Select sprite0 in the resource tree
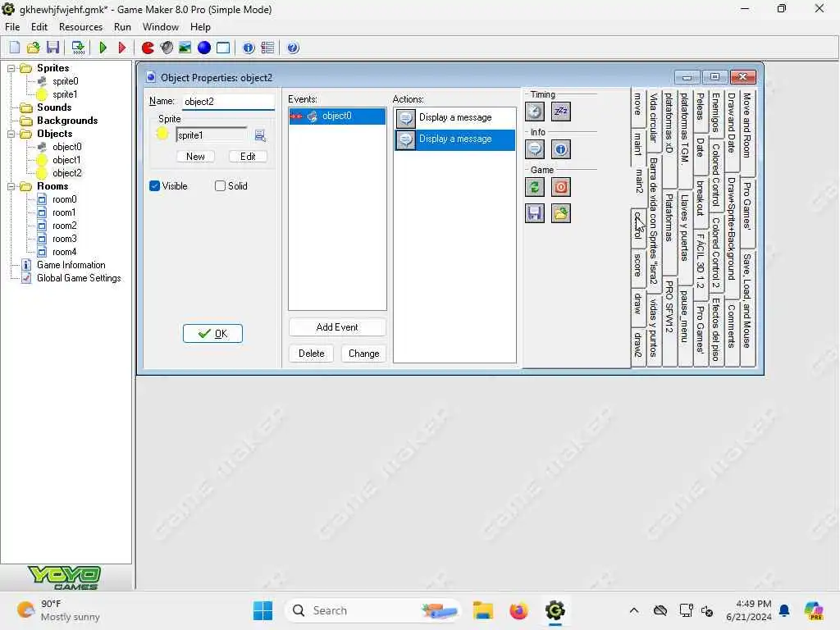The image size is (840, 630). [x=66, y=81]
